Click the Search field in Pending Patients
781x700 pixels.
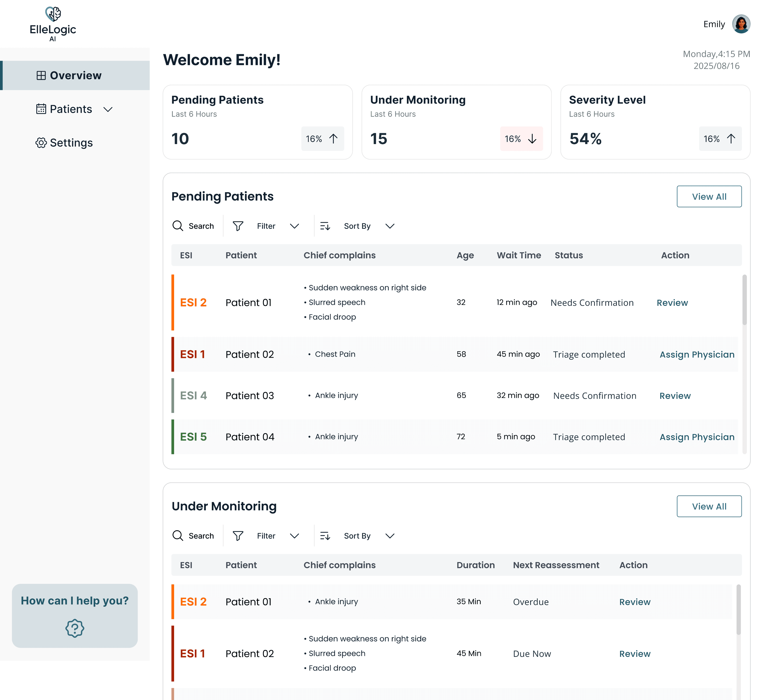point(193,226)
